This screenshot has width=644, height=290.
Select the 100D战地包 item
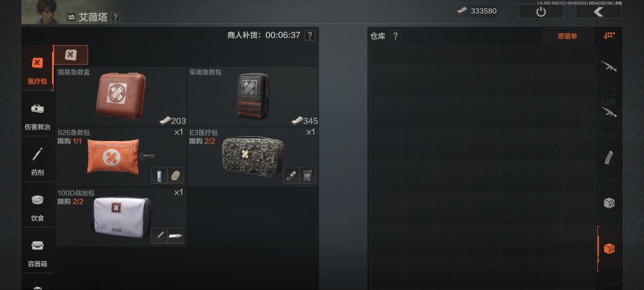[121, 217]
